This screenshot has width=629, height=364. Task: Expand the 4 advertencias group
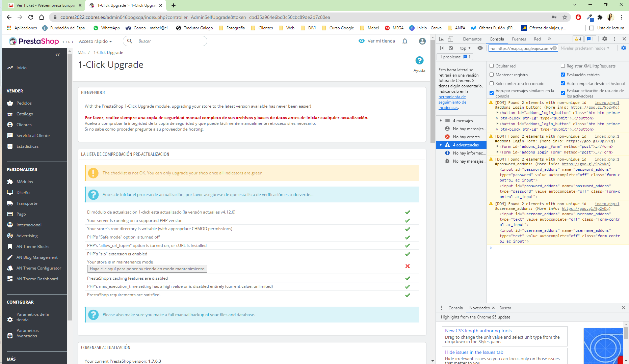441,145
